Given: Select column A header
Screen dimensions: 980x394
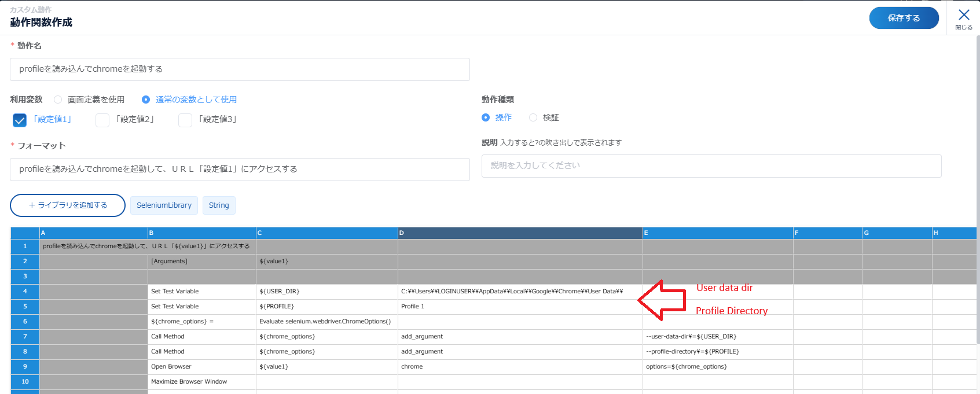Looking at the screenshot, I should click(93, 233).
